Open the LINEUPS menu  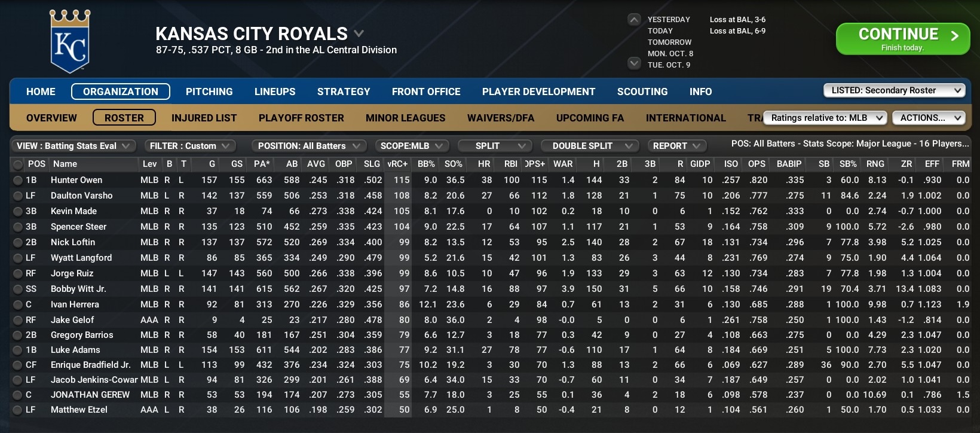275,92
